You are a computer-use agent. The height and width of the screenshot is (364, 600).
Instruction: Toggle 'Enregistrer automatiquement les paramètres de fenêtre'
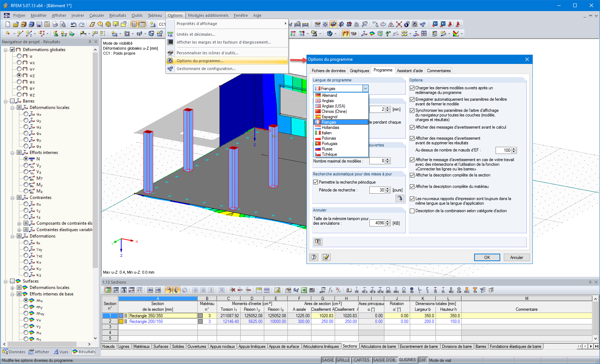[412, 99]
